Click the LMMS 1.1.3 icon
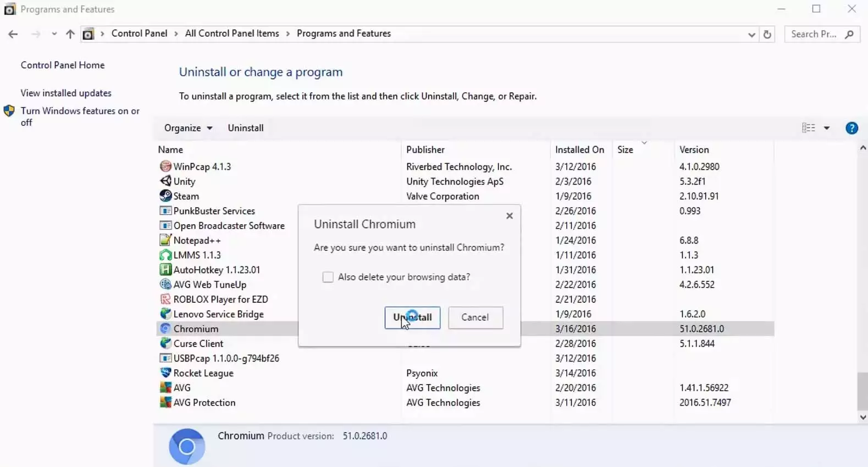 click(165, 255)
